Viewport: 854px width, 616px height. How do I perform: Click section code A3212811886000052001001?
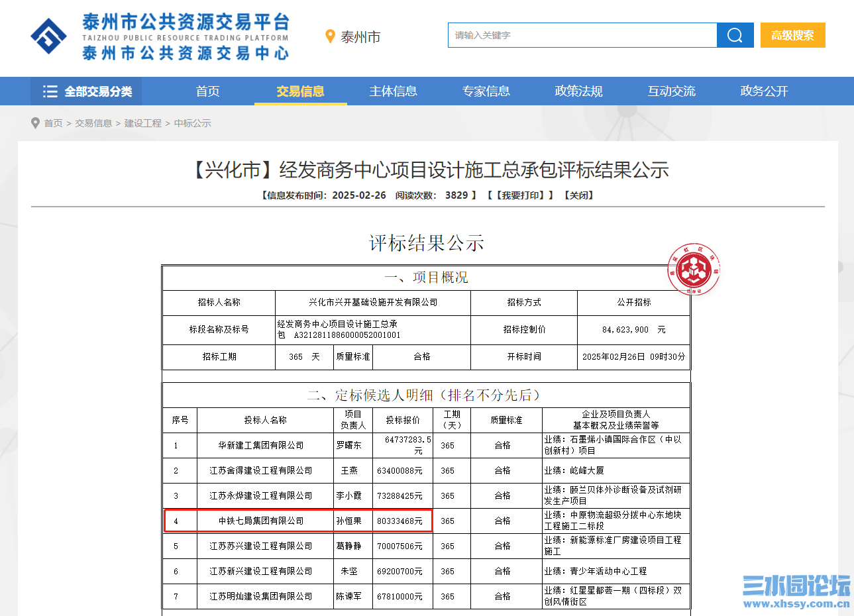tap(347, 335)
